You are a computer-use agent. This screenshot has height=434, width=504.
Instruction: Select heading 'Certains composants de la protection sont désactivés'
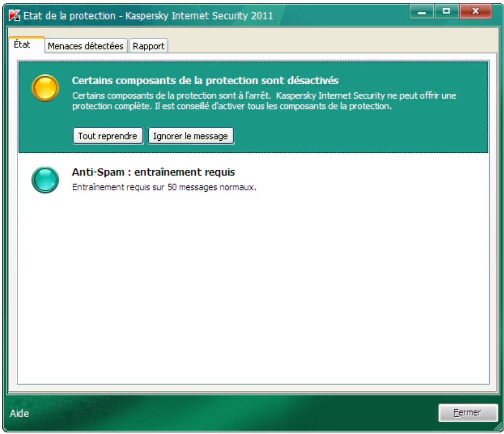tap(205, 80)
